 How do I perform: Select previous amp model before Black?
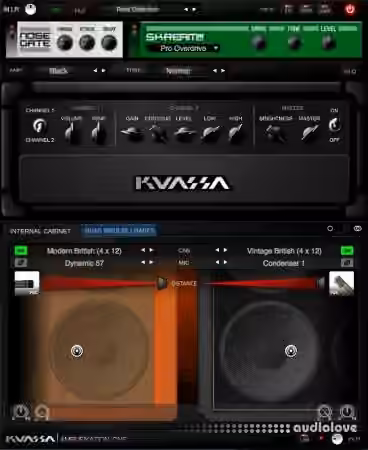[95, 71]
